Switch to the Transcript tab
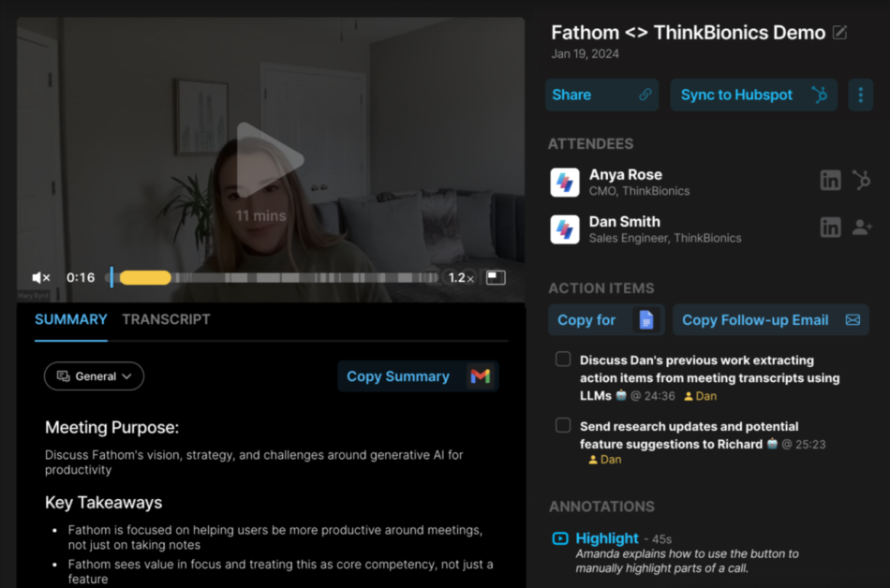Viewport: 890px width, 588px height. click(166, 319)
